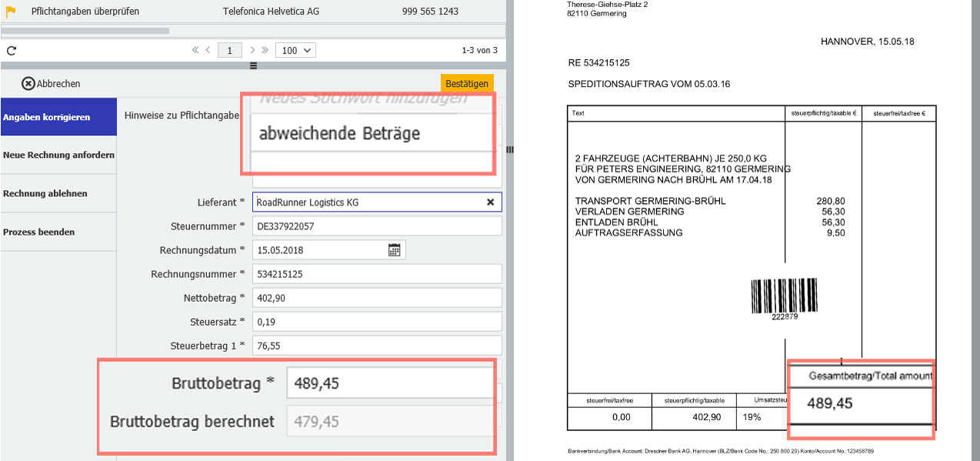This screenshot has height=461, width=980.
Task: Open the calendar picker for Rechnungsdatum
Action: 394,250
